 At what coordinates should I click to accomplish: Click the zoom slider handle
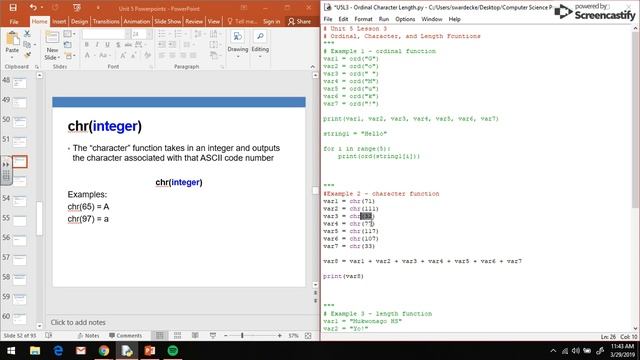point(242,336)
